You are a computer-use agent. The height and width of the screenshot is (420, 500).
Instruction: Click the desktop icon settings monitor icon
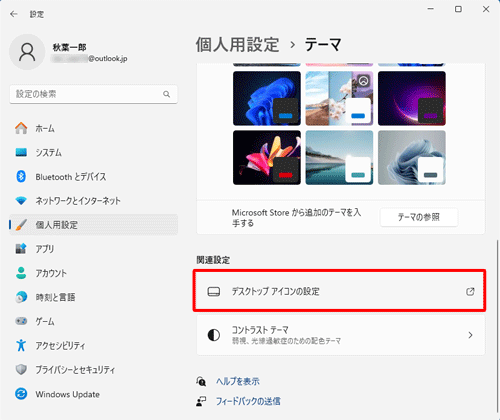pos(214,292)
